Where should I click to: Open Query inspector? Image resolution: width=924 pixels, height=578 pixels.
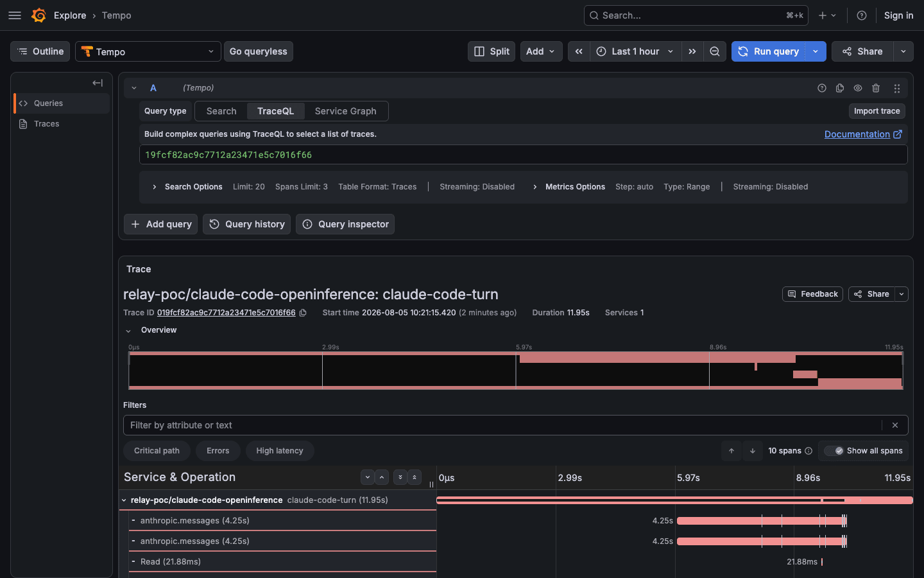pos(345,224)
